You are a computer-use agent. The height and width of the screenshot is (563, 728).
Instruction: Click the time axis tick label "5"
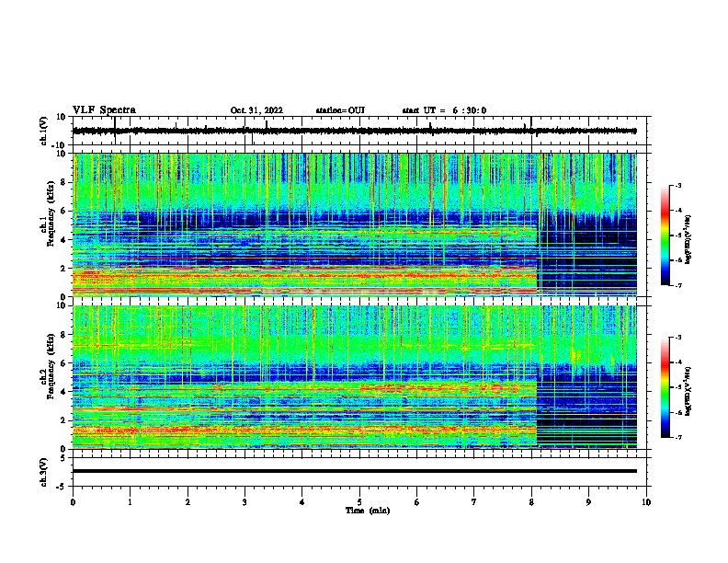(x=359, y=502)
